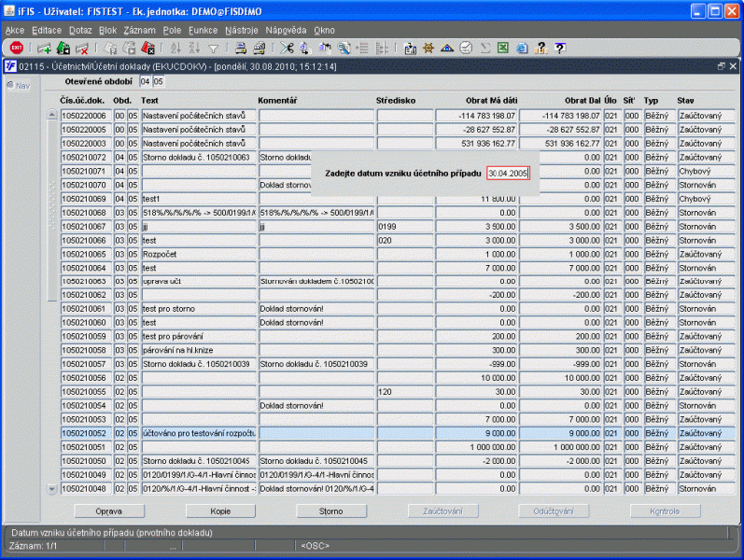Click 'Doklad stornován!' in row 1050210054
The height and width of the screenshot is (560, 744).
316,406
